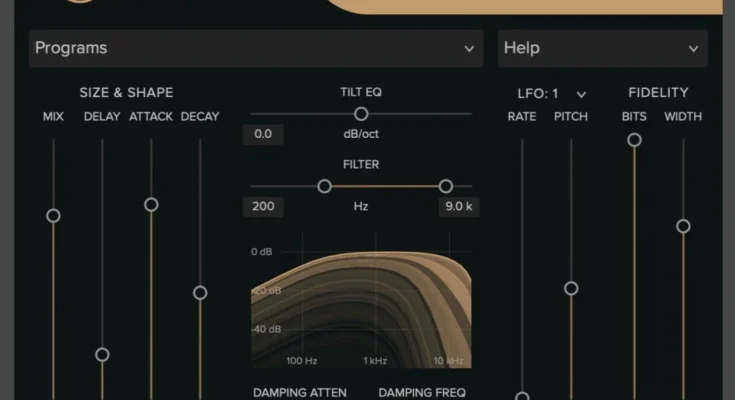Screen dimensions: 735x400
Task: Click the LFO RATE slider handle
Action: coord(522,396)
